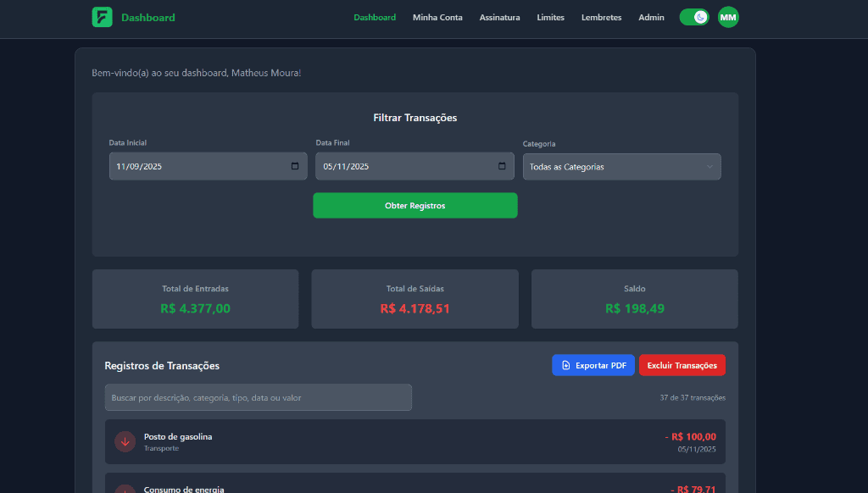Click the moon icon in the theme switch

pos(700,16)
